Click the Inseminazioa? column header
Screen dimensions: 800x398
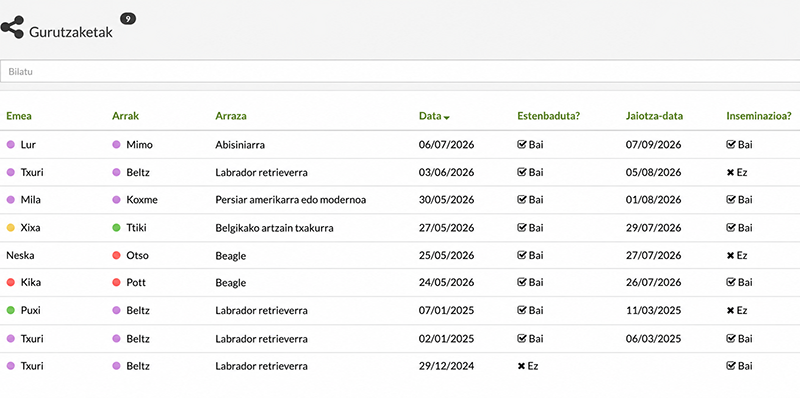759,116
